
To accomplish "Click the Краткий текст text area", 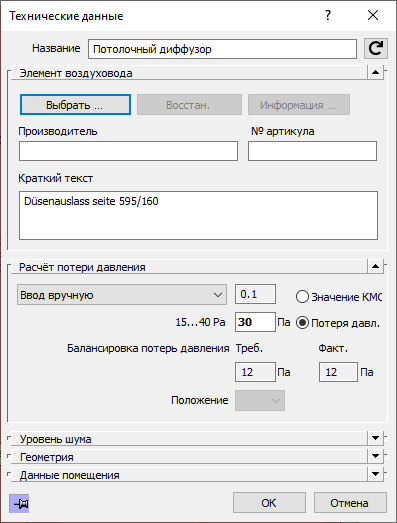I will (x=198, y=215).
